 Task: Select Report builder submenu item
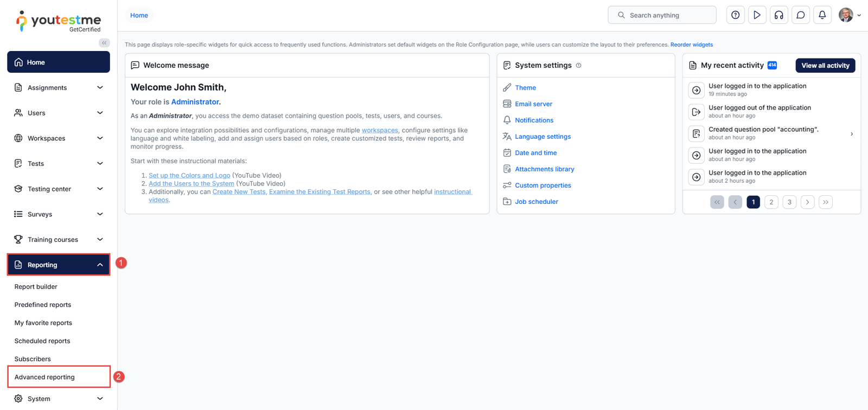(x=36, y=286)
